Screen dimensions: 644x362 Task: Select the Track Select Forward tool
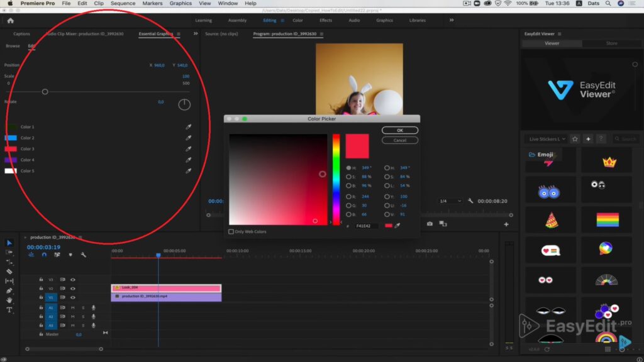(9, 252)
